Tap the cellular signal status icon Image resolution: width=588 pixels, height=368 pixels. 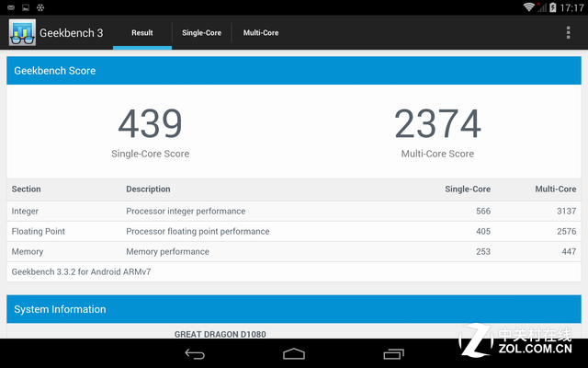[541, 7]
